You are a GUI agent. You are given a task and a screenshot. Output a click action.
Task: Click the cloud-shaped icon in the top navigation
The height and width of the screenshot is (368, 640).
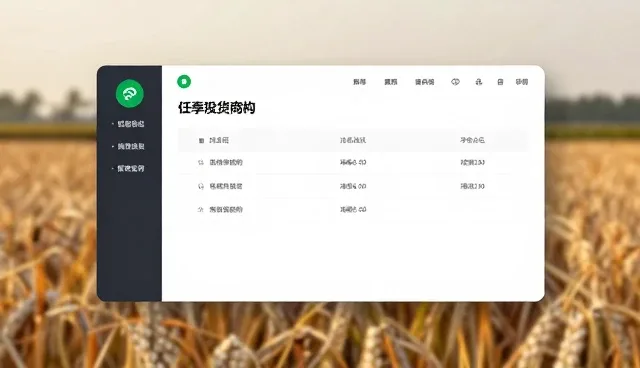[455, 82]
